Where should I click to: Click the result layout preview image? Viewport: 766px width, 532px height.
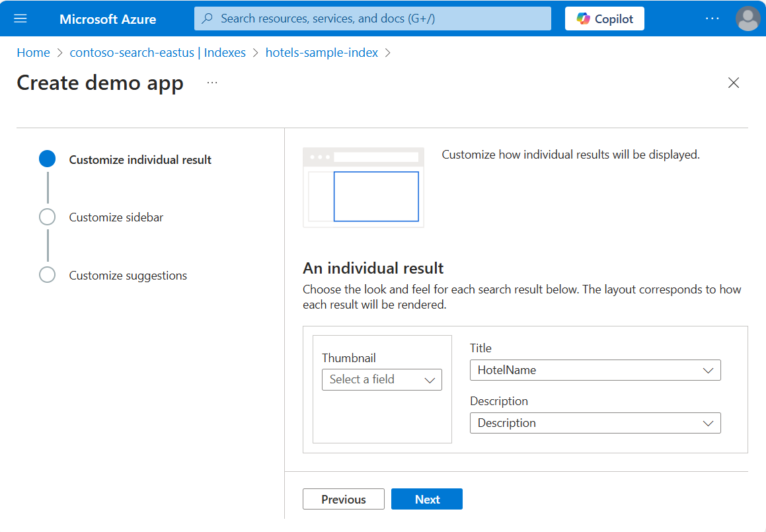(363, 188)
